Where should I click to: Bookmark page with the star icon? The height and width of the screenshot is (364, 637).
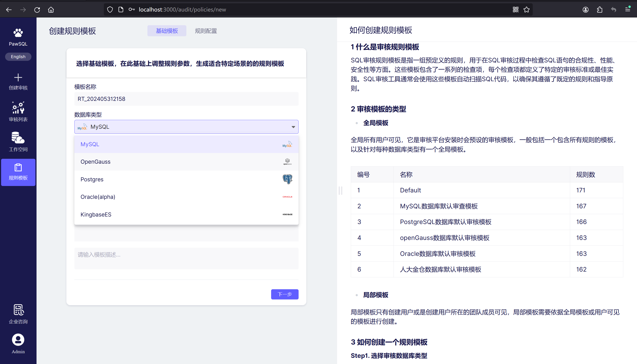526,10
